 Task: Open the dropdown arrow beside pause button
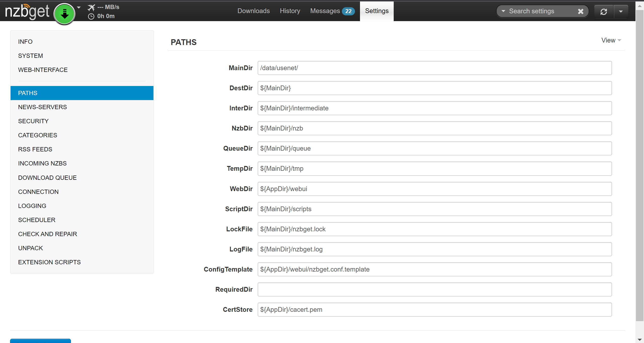click(x=79, y=8)
